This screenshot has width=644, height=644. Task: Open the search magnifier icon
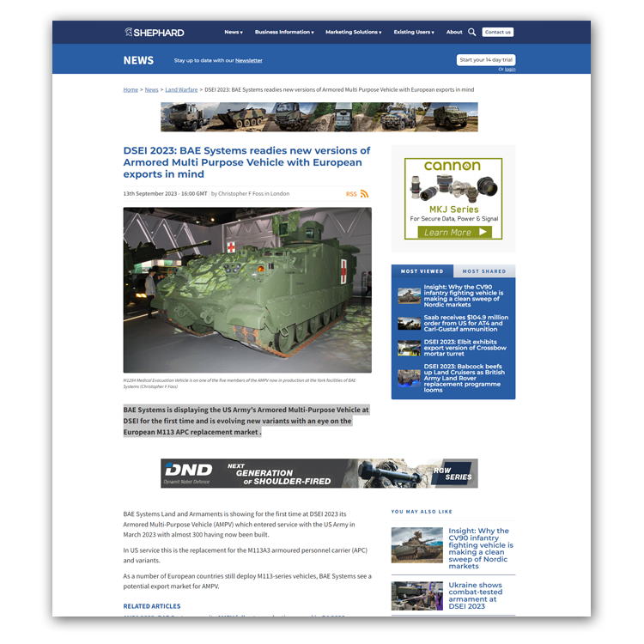(x=472, y=32)
